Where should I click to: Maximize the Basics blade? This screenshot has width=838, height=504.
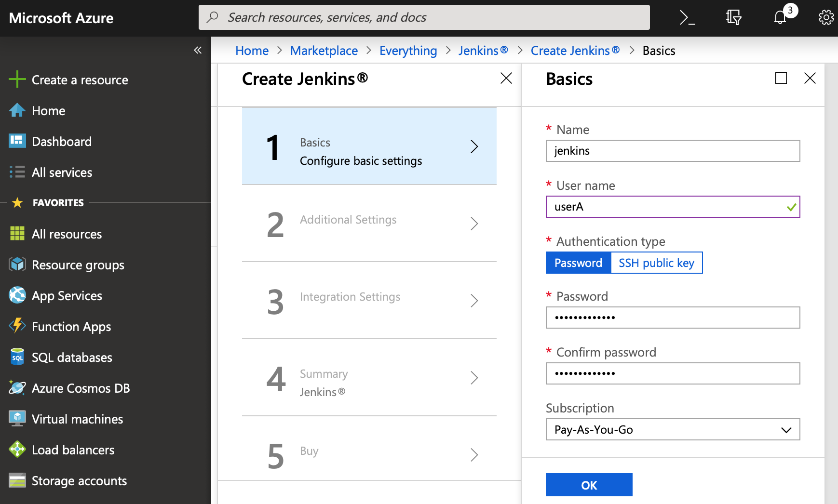coord(781,78)
